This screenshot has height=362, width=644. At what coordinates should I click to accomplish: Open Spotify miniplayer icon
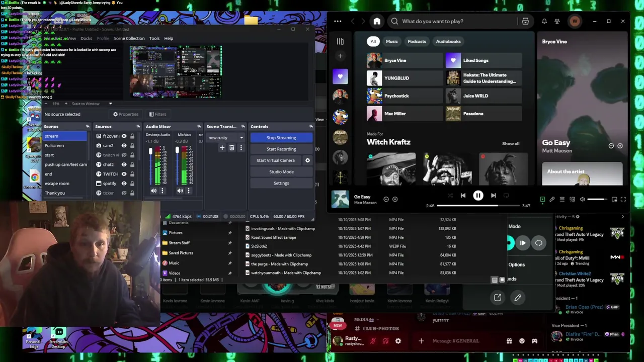pyautogui.click(x=614, y=200)
